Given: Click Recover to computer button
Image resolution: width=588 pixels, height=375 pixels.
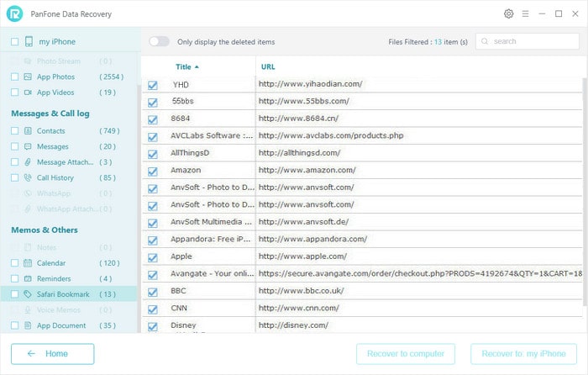Looking at the screenshot, I should pyautogui.click(x=406, y=354).
